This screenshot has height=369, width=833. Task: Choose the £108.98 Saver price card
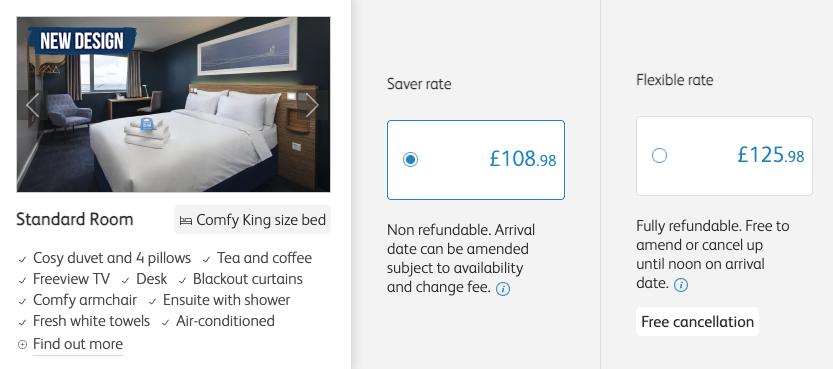pos(476,160)
